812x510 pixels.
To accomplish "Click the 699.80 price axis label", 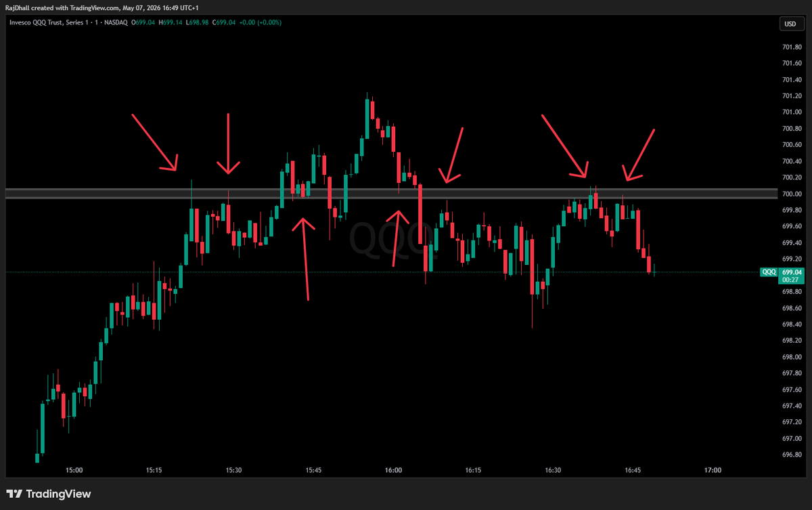I will [x=792, y=210].
